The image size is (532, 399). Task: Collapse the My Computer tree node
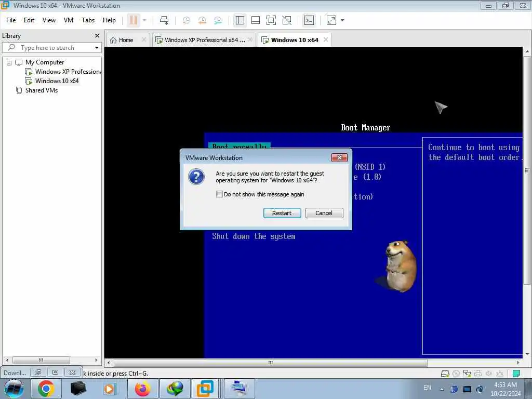click(9, 63)
